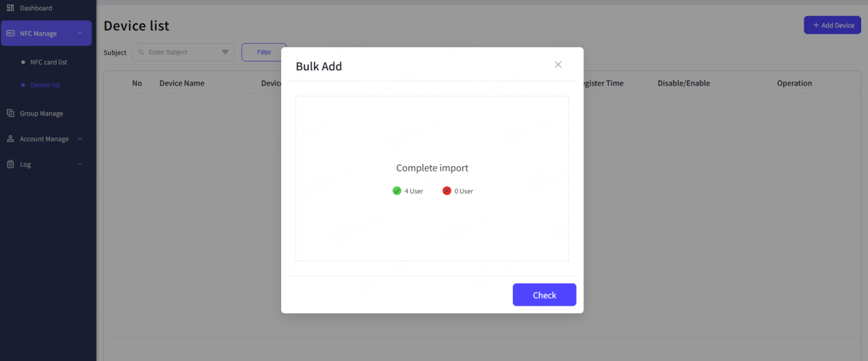Click the magnifier icon in Subject search
The height and width of the screenshot is (361, 868).
(142, 53)
